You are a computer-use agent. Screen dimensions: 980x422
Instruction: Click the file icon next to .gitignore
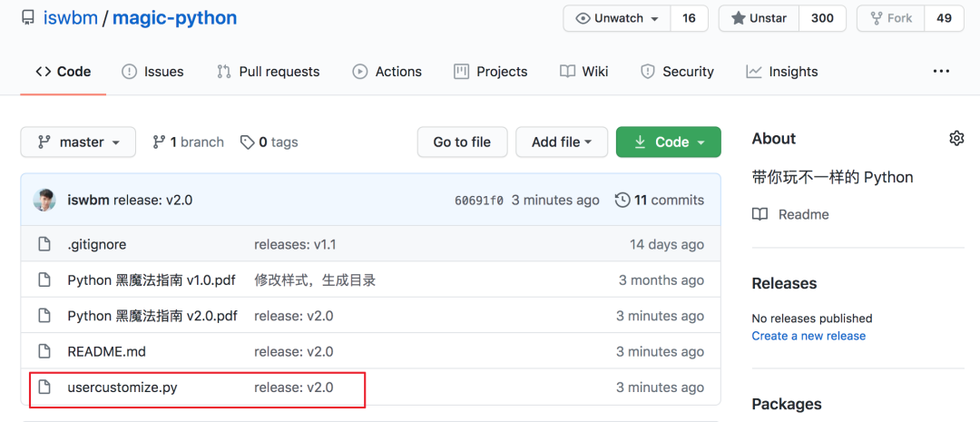(44, 244)
